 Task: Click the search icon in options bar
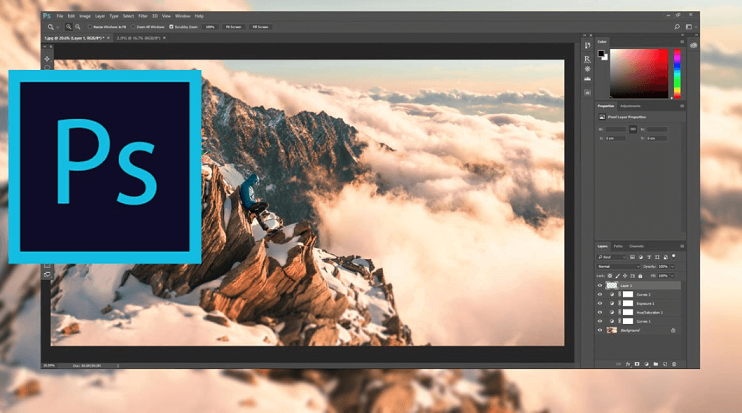(x=677, y=27)
